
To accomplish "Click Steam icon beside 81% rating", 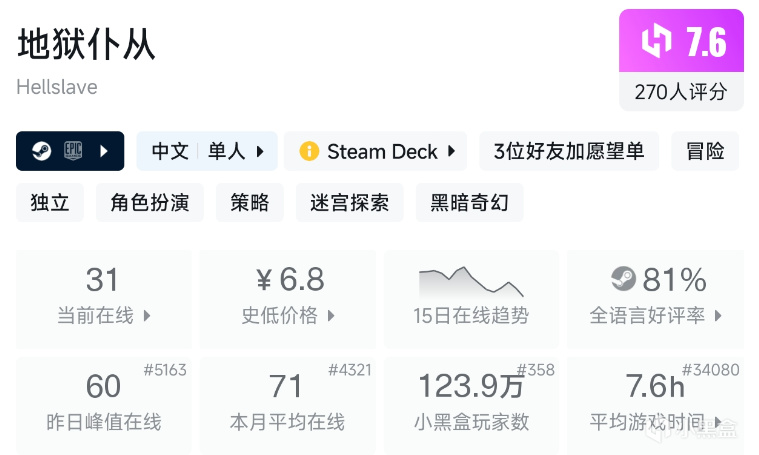I will [x=623, y=279].
